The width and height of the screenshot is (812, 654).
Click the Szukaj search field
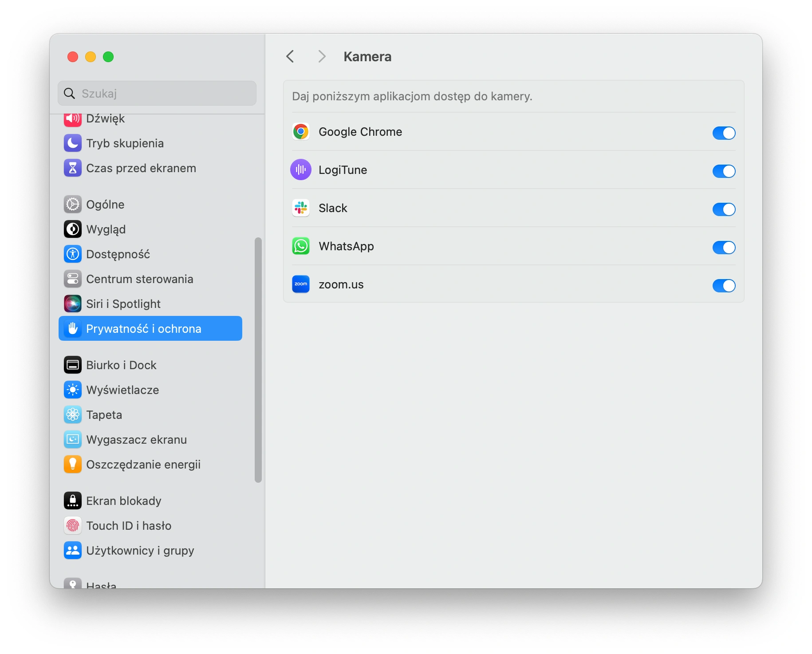tap(157, 93)
